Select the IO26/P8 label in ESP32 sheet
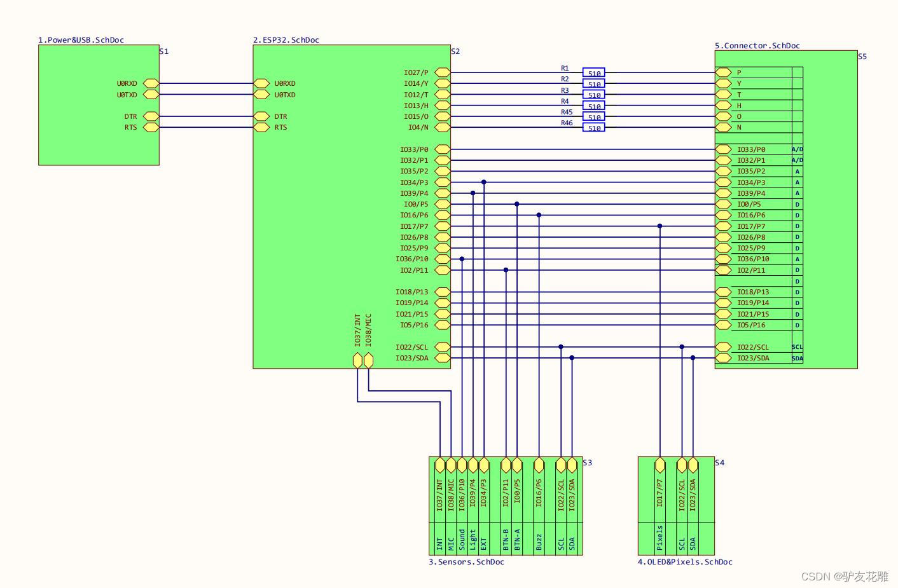 pos(414,237)
